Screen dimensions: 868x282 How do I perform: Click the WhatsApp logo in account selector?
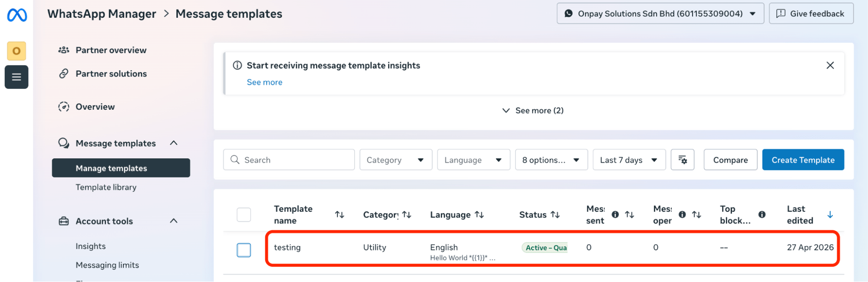(568, 13)
